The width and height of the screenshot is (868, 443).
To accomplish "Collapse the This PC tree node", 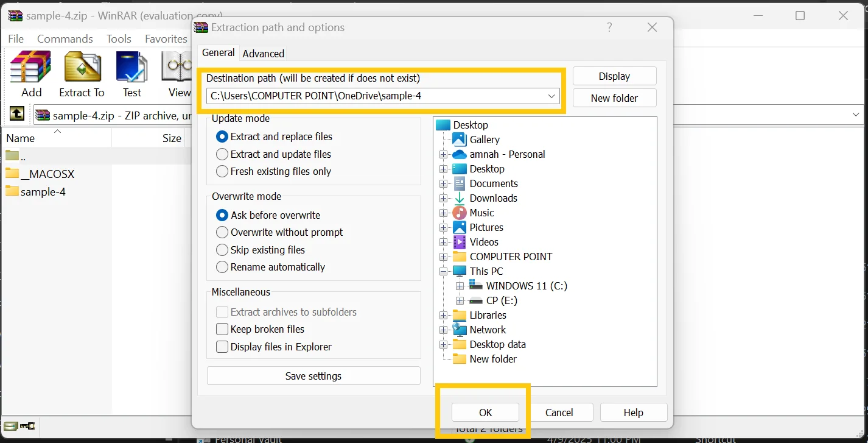I will pos(443,271).
